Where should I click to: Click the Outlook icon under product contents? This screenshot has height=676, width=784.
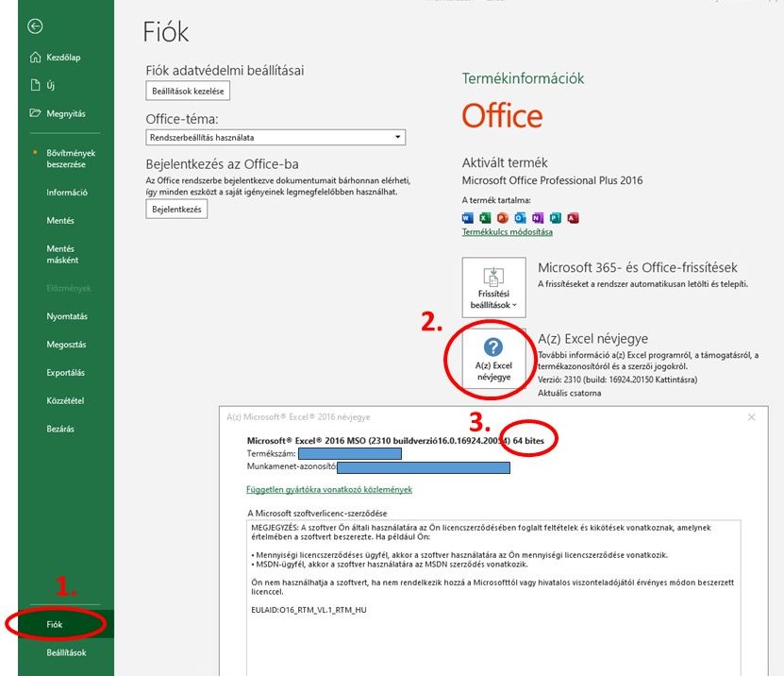click(x=520, y=218)
